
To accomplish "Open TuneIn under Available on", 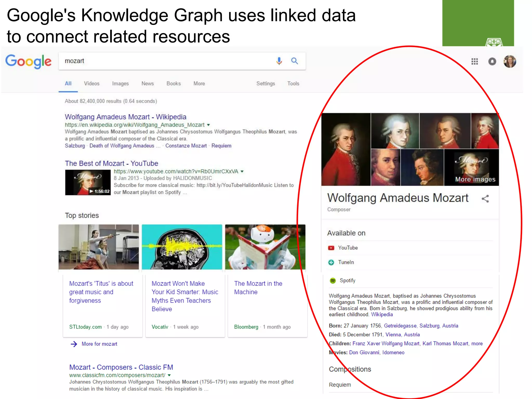I will 346,262.
